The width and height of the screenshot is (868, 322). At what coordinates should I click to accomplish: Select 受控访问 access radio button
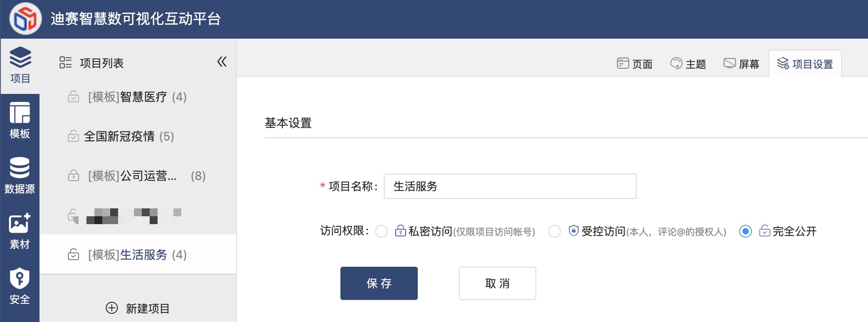[x=554, y=231]
